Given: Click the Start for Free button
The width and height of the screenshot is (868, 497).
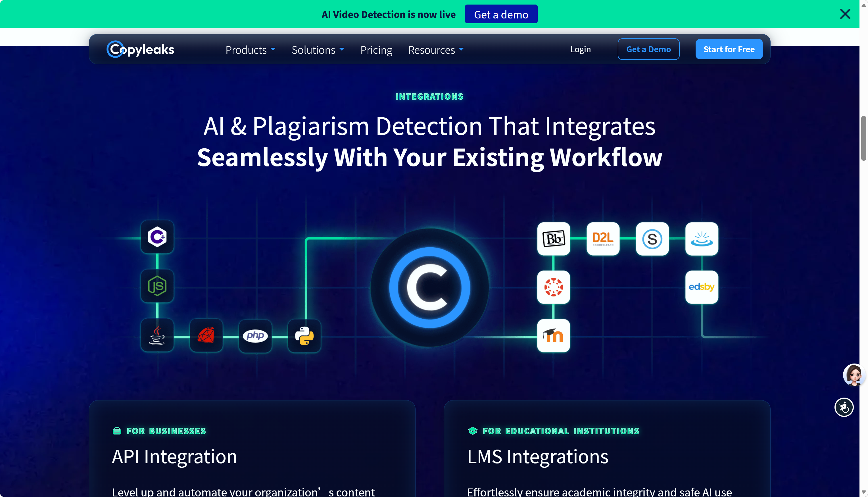Looking at the screenshot, I should pyautogui.click(x=729, y=49).
